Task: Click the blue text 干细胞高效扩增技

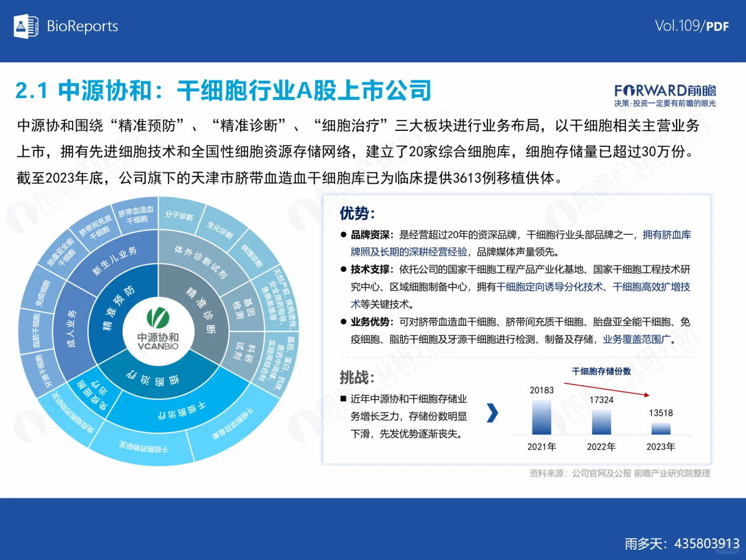Action: click(x=651, y=287)
